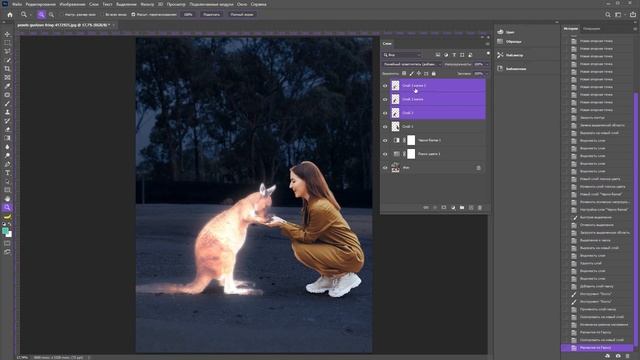Click the History panel vertical scrollbar
Viewport: 640px width, 360px height.
[635, 220]
